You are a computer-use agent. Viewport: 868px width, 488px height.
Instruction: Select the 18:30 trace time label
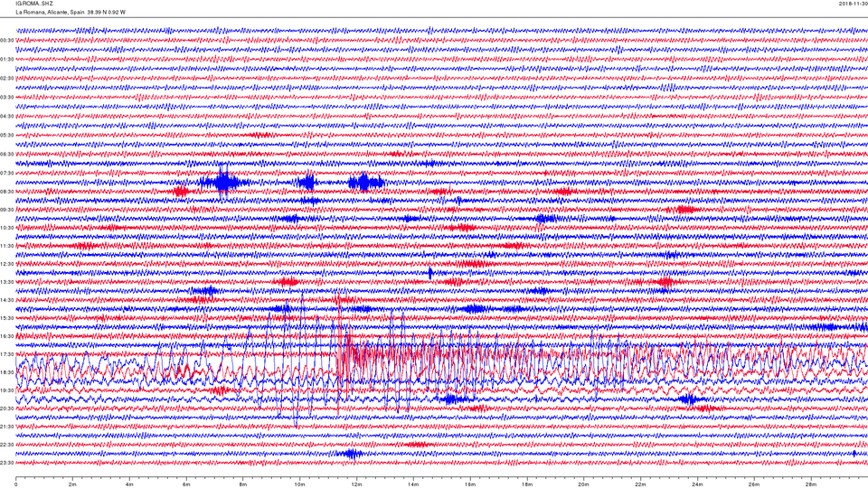6,372
